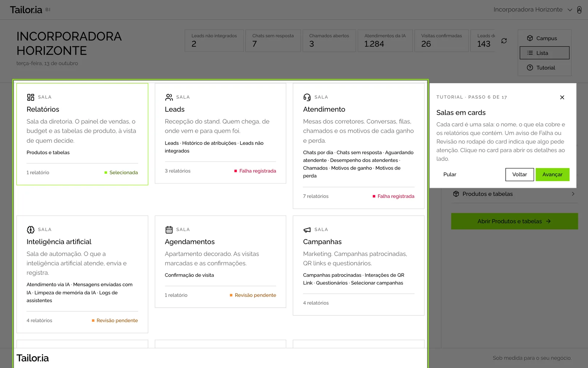
Task: Skip the tutorial with Pular
Action: (449, 174)
